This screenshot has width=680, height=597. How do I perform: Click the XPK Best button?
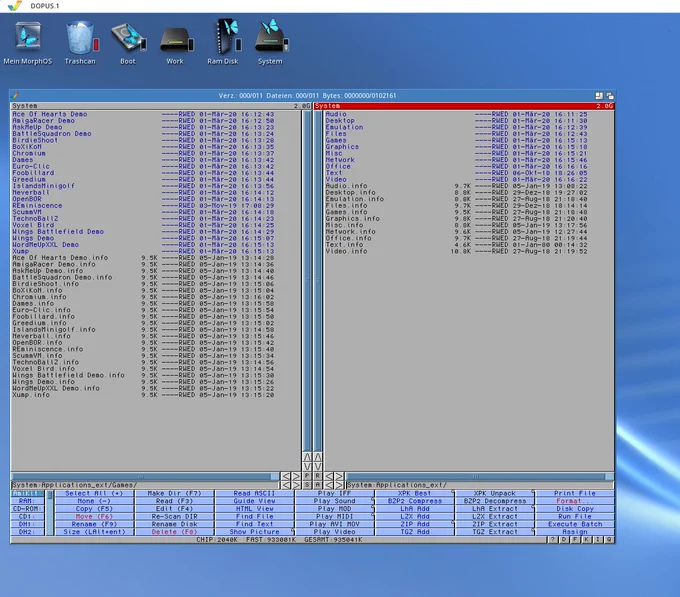coord(415,493)
